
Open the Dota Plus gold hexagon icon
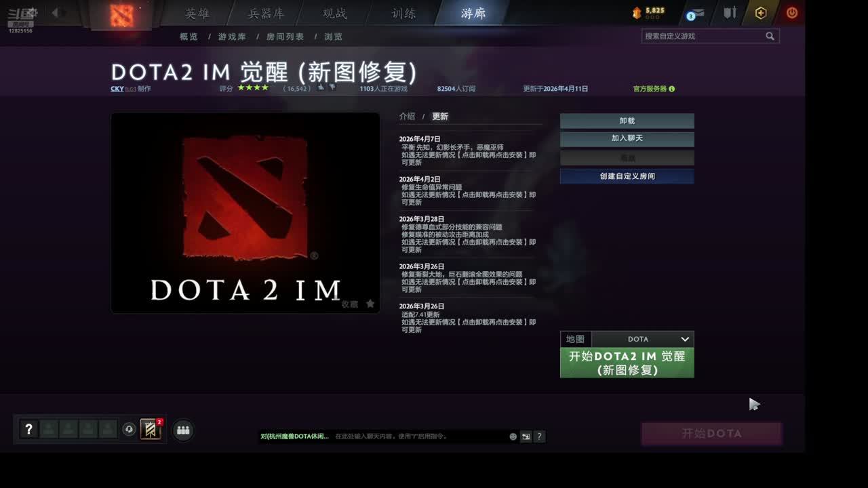pos(760,13)
